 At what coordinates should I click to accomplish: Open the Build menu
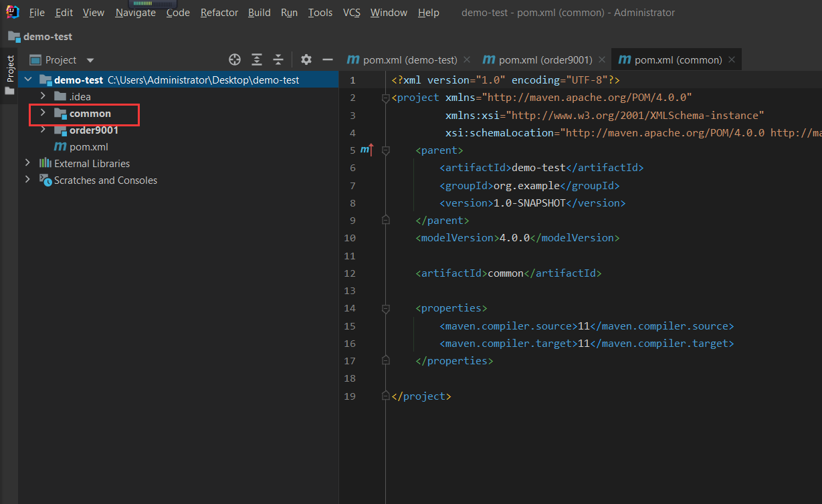[x=260, y=13]
